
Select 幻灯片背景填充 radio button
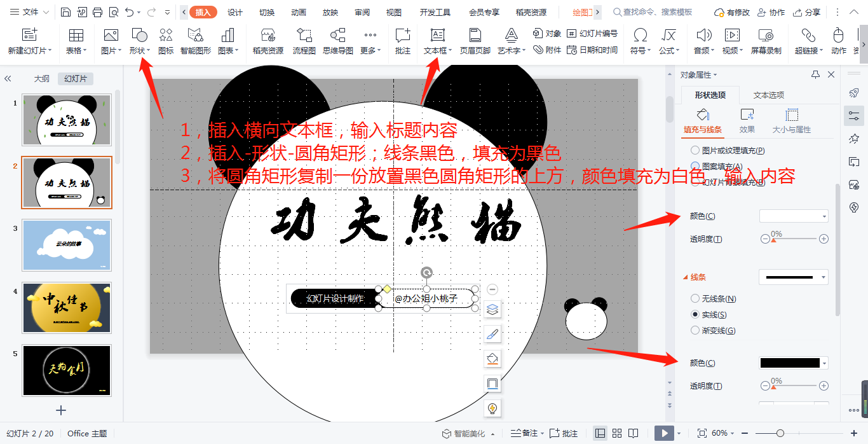(x=695, y=182)
